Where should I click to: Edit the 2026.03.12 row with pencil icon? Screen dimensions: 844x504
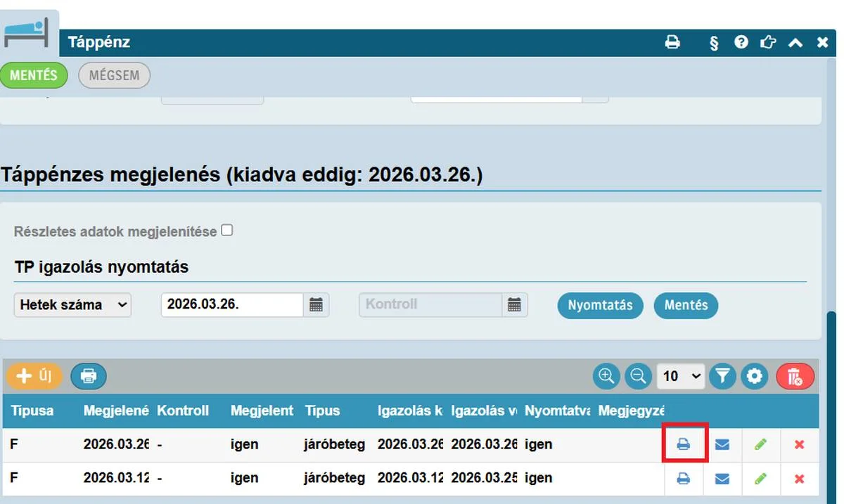point(760,478)
